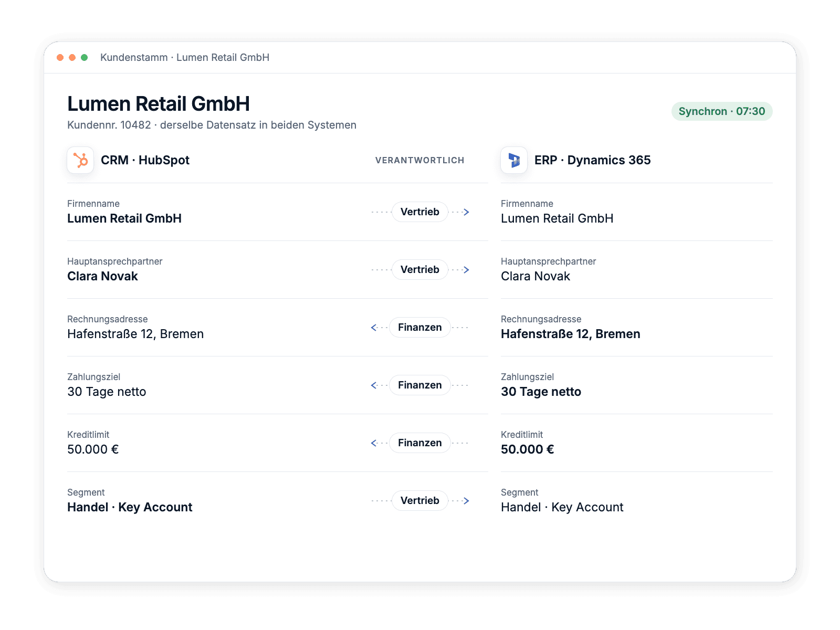
Task: Click ERP Kreditlimit field label
Action: (x=522, y=435)
